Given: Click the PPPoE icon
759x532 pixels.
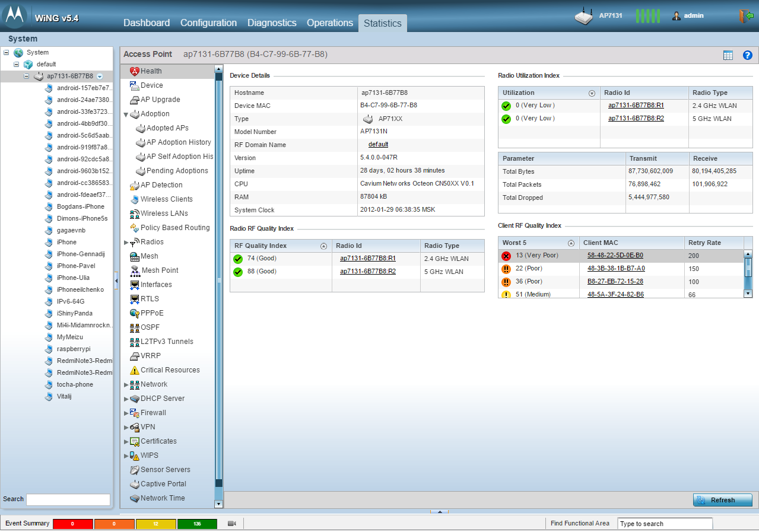Looking at the screenshot, I should 135,313.
